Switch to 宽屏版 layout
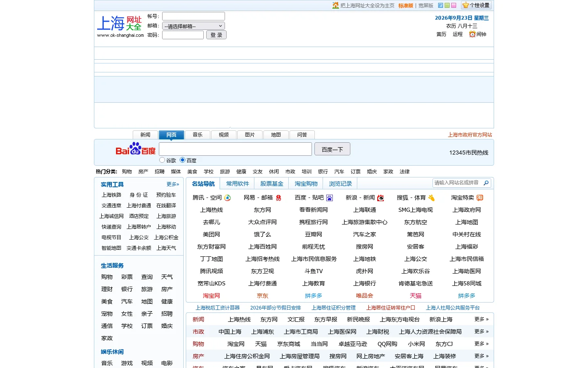 pos(425,6)
